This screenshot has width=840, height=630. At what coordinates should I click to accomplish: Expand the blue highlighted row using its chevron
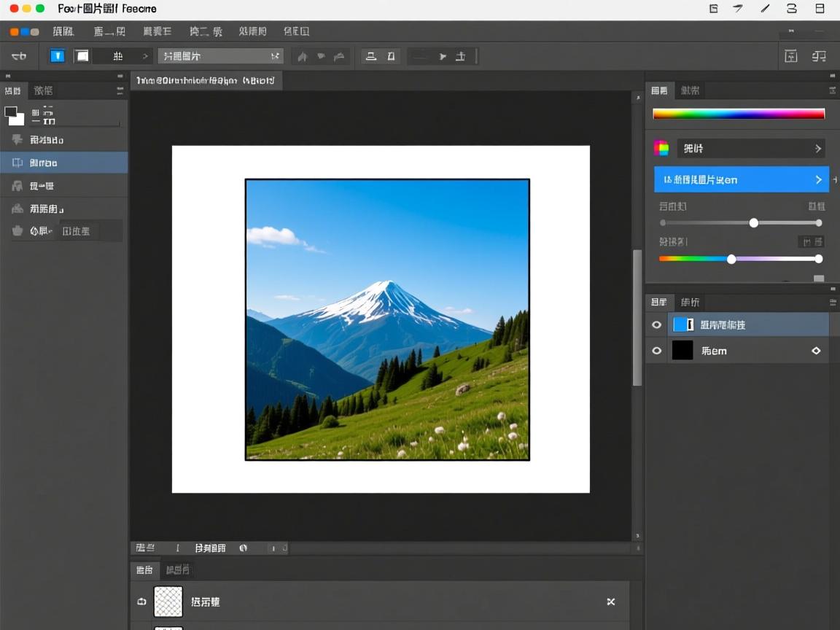pos(818,179)
